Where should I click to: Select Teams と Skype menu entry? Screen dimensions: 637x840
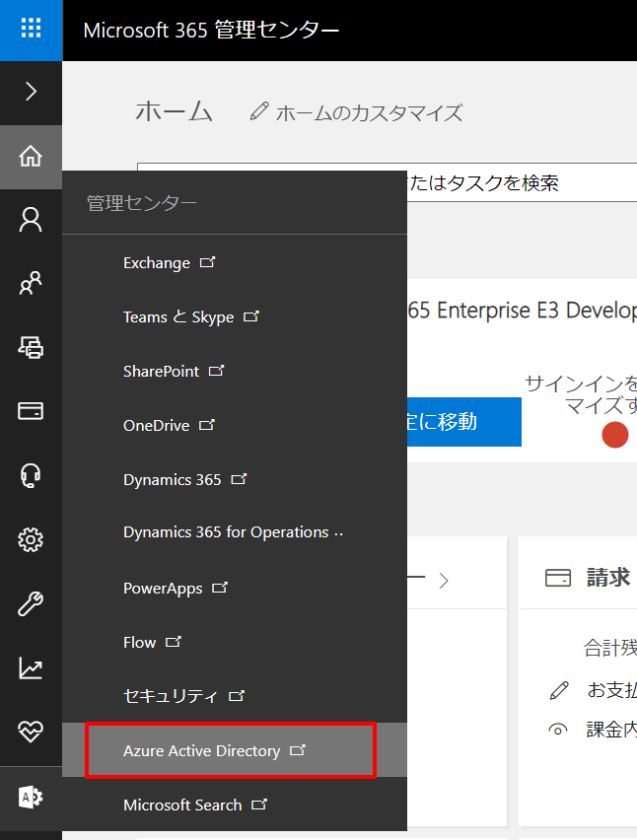tap(178, 317)
